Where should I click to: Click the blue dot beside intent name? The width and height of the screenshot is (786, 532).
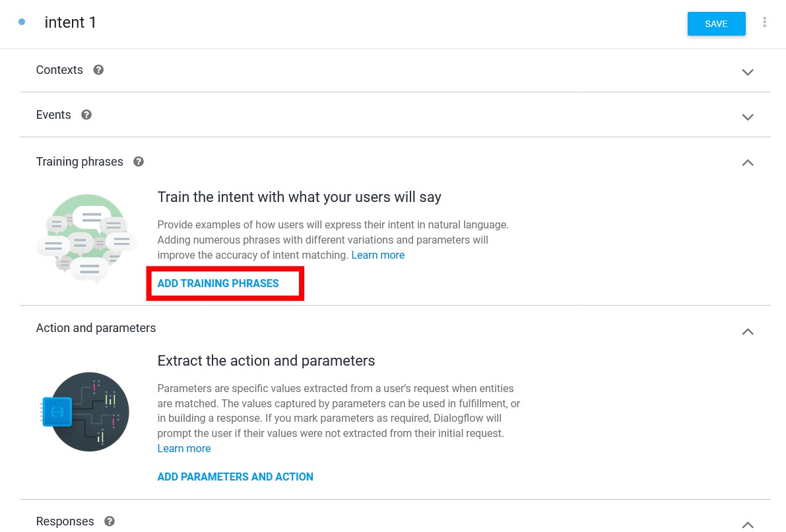click(x=22, y=22)
